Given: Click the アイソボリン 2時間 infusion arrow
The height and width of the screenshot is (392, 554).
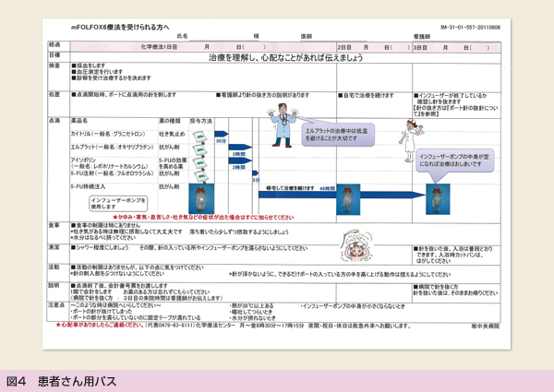Looking at the screenshot, I should point(240,160).
